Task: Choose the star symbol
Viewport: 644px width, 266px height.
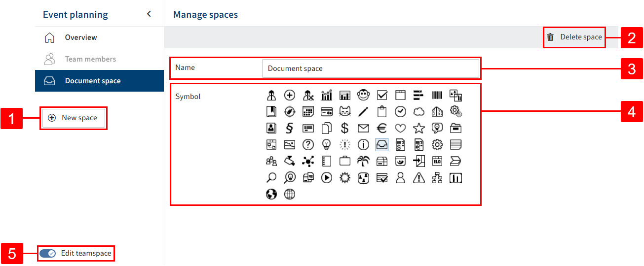Action: coord(419,128)
